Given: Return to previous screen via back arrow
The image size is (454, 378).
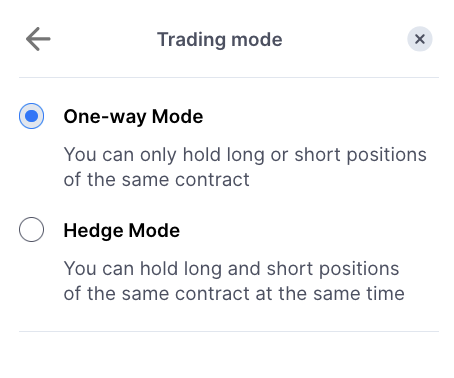Looking at the screenshot, I should coord(38,39).
